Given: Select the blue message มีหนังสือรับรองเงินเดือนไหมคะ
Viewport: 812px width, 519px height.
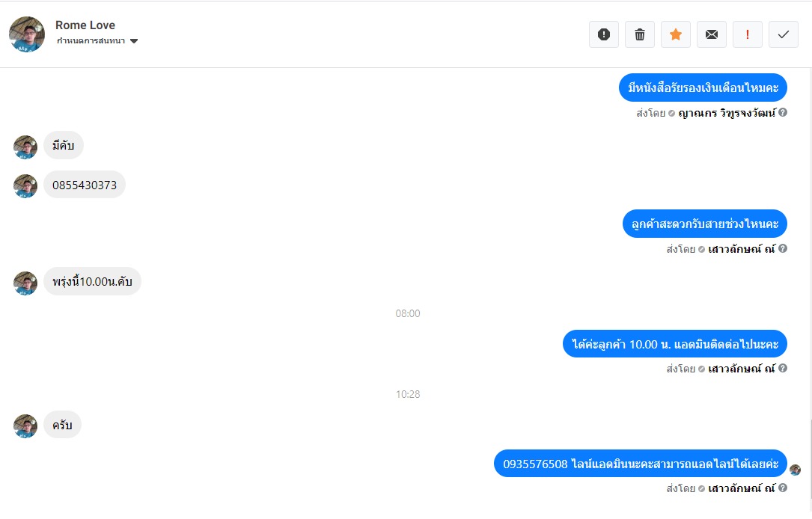Looking at the screenshot, I should click(703, 87).
